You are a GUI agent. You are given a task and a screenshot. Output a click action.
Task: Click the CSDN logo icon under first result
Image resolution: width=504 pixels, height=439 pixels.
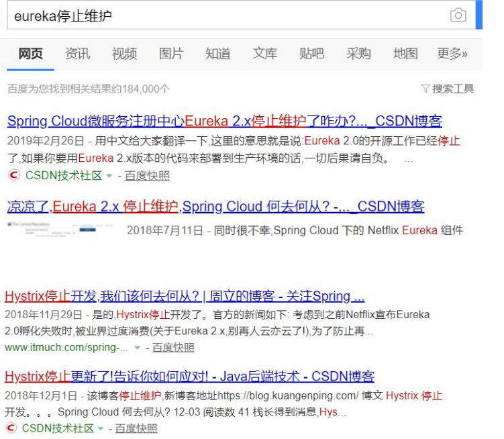pos(14,175)
